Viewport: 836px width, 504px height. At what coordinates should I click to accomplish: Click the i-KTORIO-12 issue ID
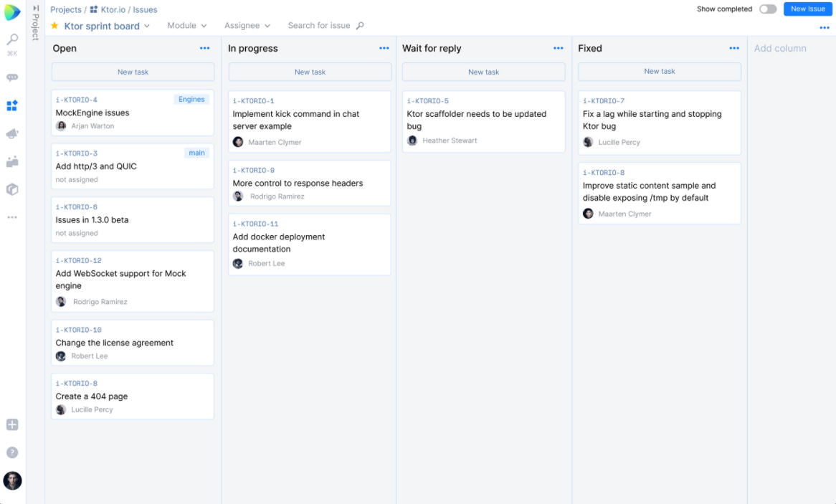tap(78, 261)
